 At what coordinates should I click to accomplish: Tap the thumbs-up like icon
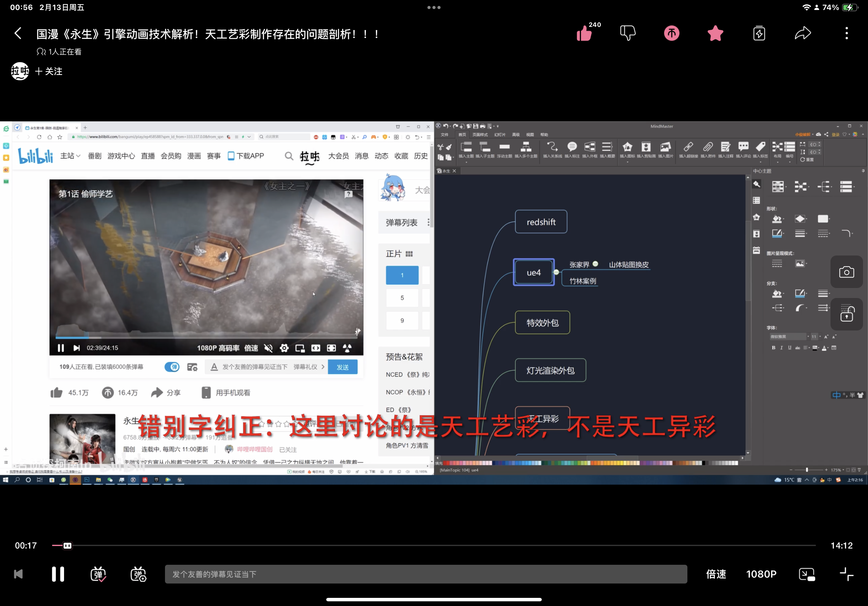(x=584, y=34)
